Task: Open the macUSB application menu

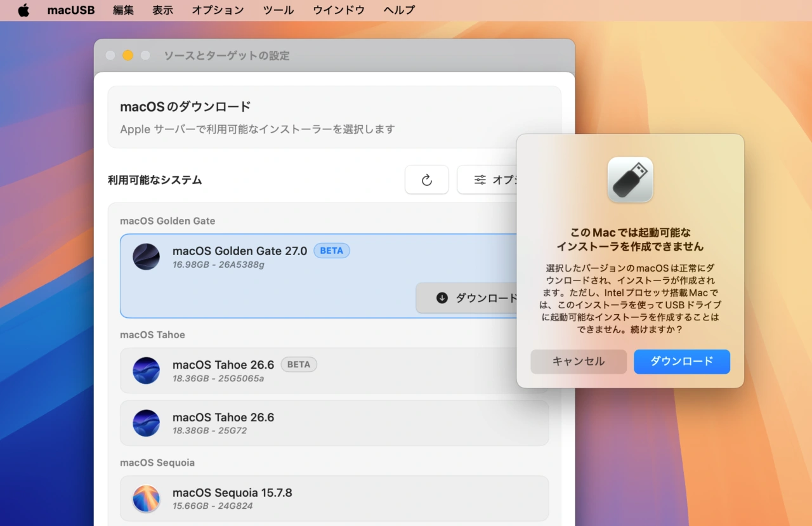Action: (x=71, y=10)
